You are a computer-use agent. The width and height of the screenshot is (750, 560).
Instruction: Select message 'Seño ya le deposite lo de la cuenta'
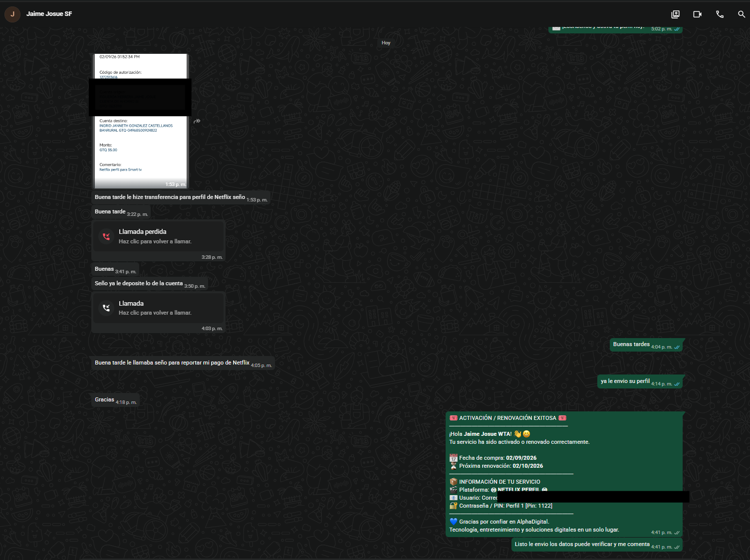(150, 284)
